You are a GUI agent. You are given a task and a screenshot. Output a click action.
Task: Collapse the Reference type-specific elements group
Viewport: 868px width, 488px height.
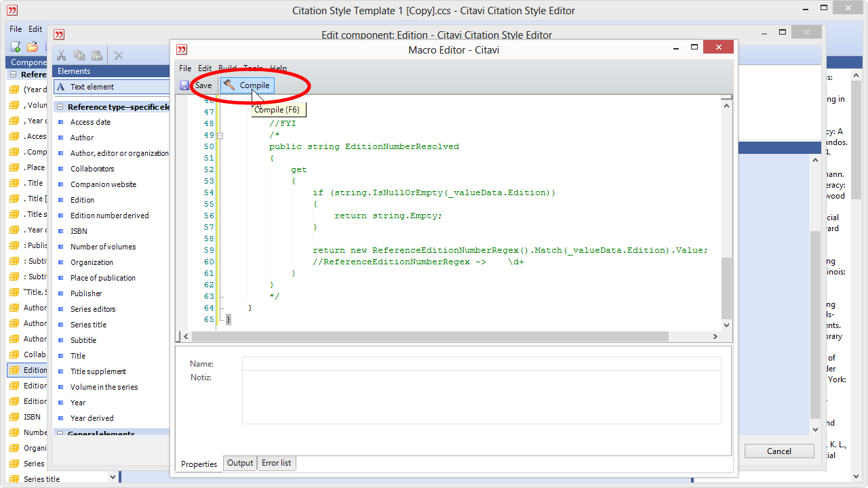pos(60,107)
